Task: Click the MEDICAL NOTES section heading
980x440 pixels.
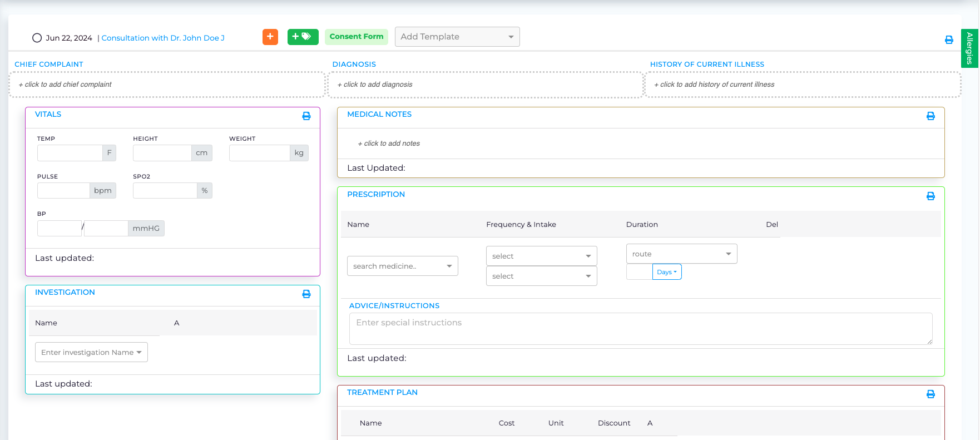Action: click(379, 114)
